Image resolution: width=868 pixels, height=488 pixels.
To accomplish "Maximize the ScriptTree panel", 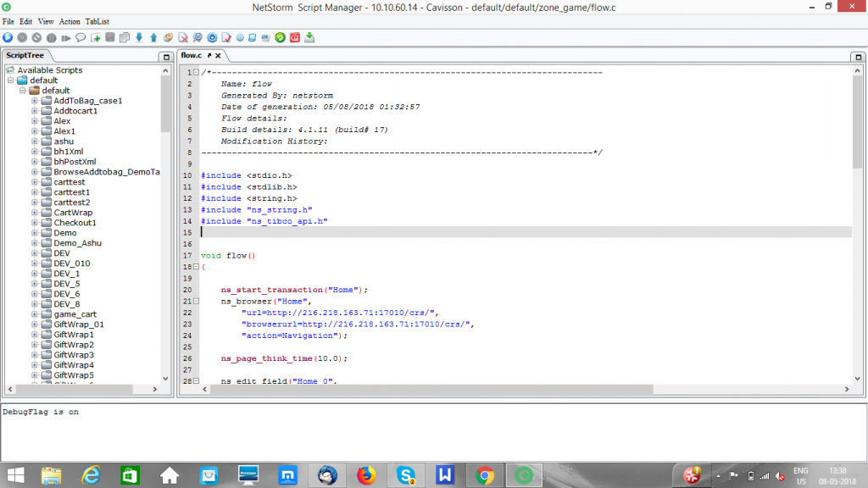I will (x=166, y=57).
